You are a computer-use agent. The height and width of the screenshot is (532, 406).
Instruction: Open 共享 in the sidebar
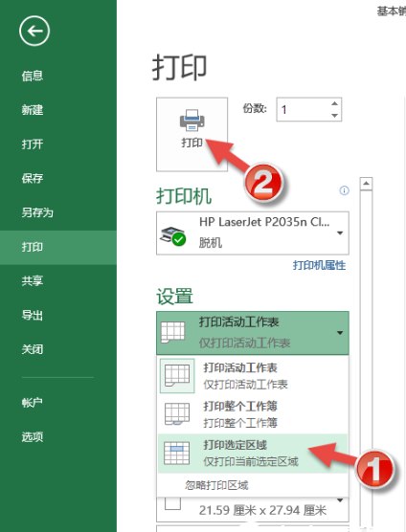click(x=33, y=281)
